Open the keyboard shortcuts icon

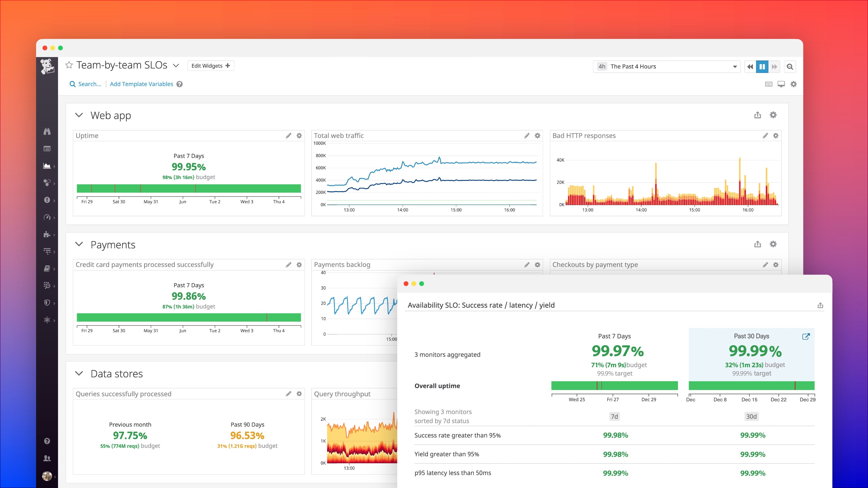pyautogui.click(x=769, y=84)
